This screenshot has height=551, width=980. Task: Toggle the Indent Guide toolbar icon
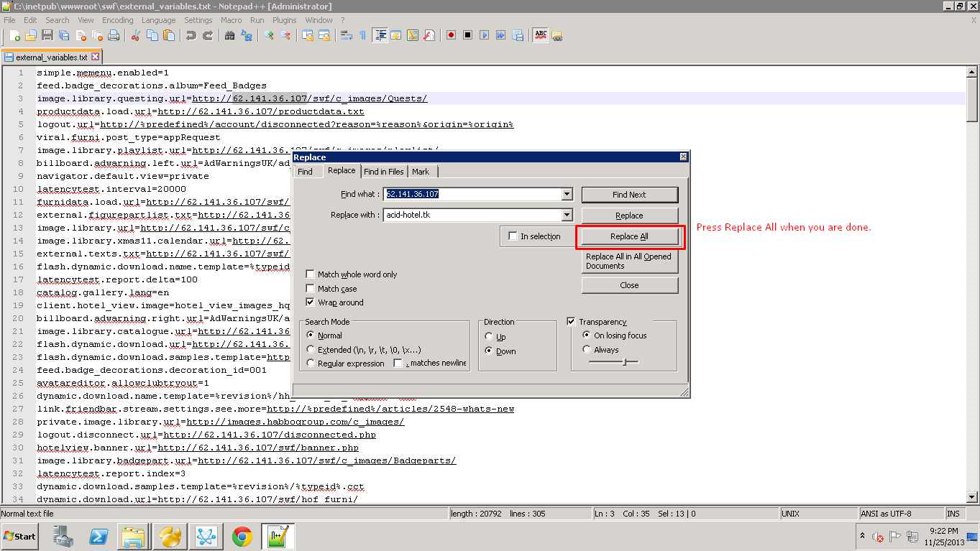click(380, 35)
